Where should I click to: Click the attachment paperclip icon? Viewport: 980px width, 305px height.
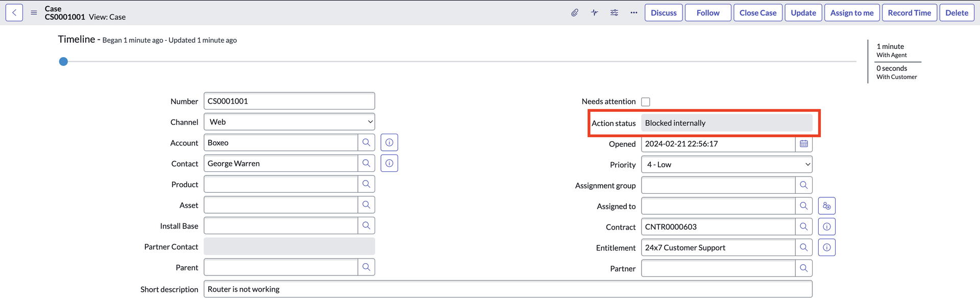575,13
